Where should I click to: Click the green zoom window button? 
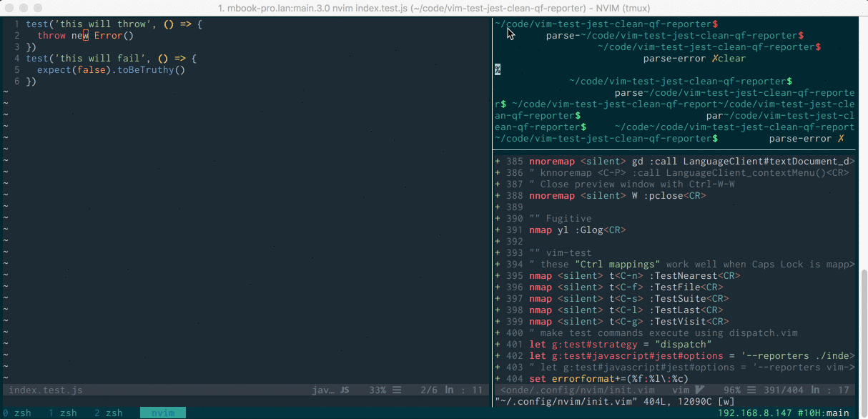point(38,8)
